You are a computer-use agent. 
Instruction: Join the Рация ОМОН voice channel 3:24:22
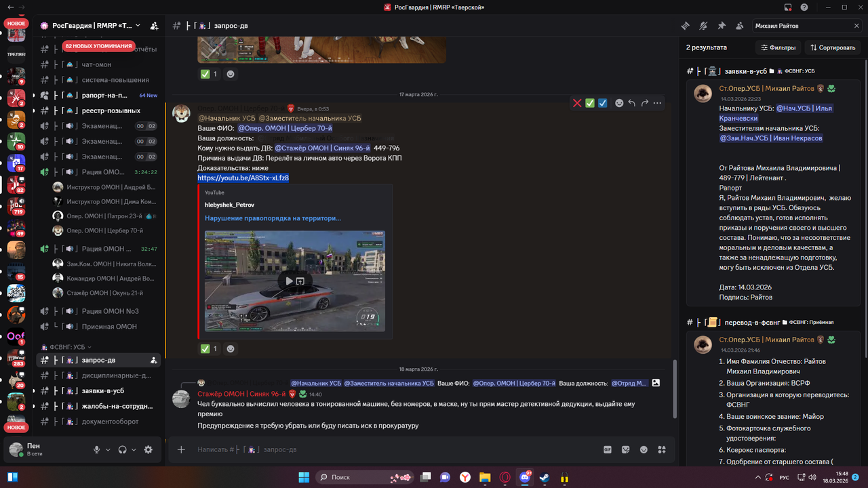99,172
